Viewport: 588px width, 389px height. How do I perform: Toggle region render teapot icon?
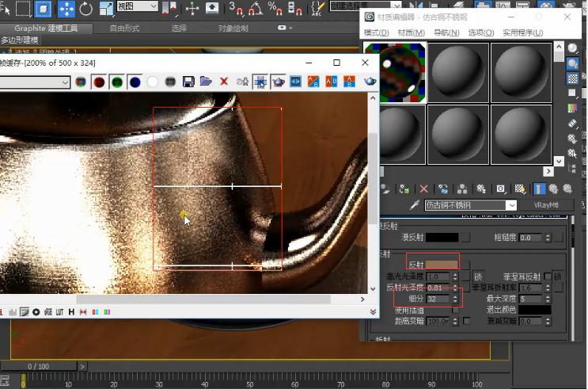(x=278, y=82)
